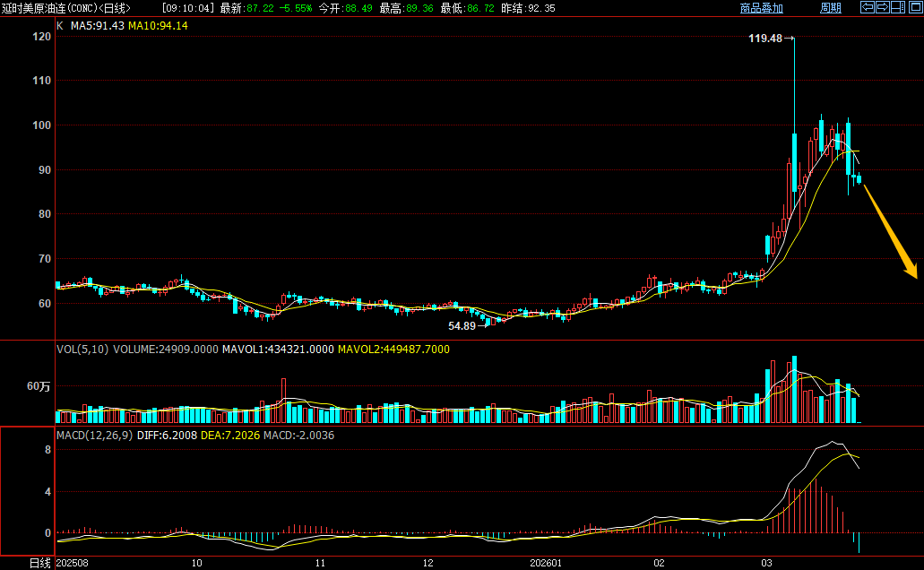Click the 最高:89.36 high price
This screenshot has height=570, width=924.
[406, 8]
